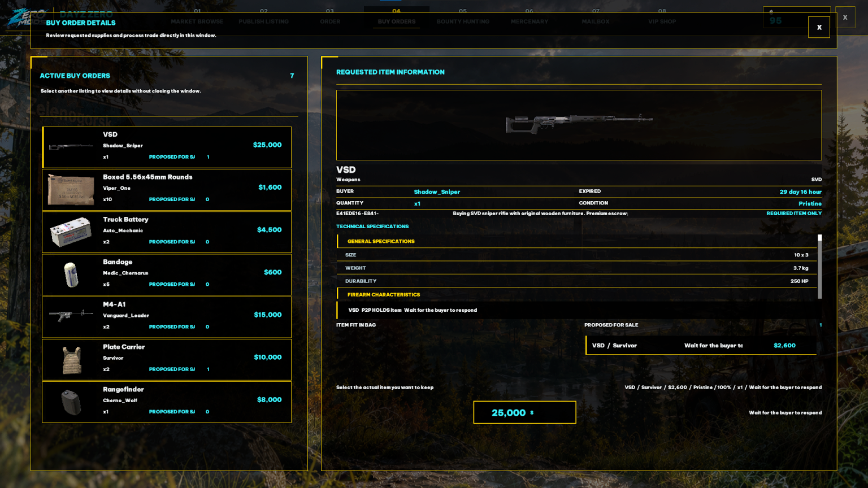Click the $15,000 M4-A1 price
Image resolution: width=868 pixels, height=488 pixels.
268,315
